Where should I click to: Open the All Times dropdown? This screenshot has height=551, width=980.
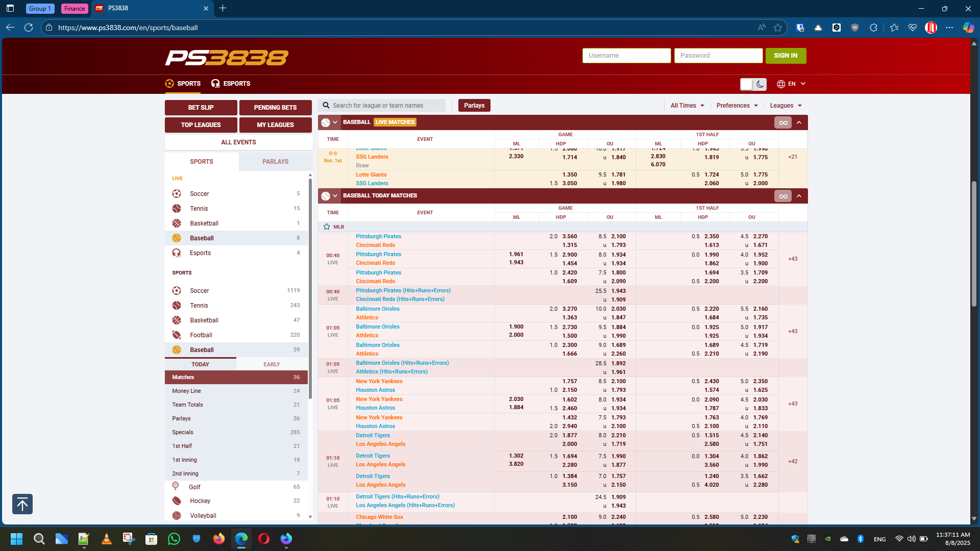(x=687, y=106)
